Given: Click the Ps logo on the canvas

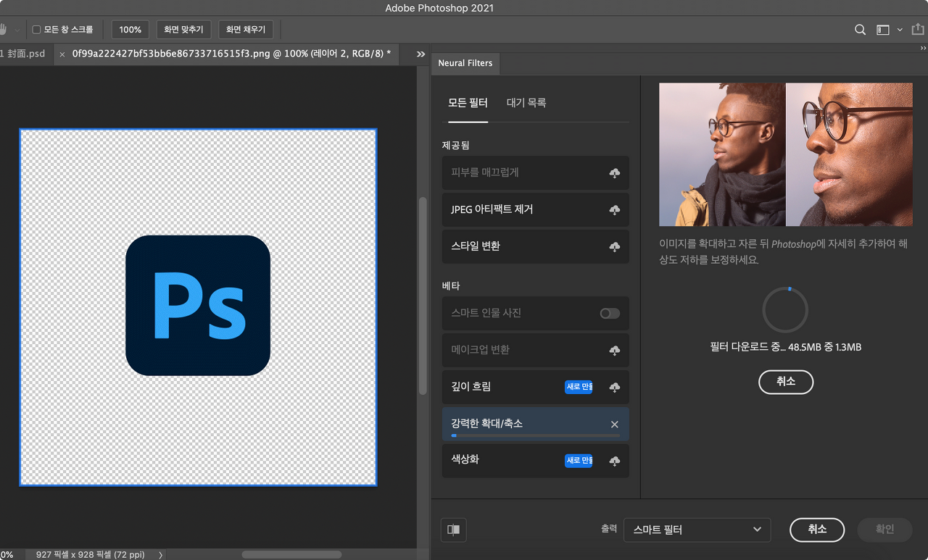Looking at the screenshot, I should click(x=198, y=306).
